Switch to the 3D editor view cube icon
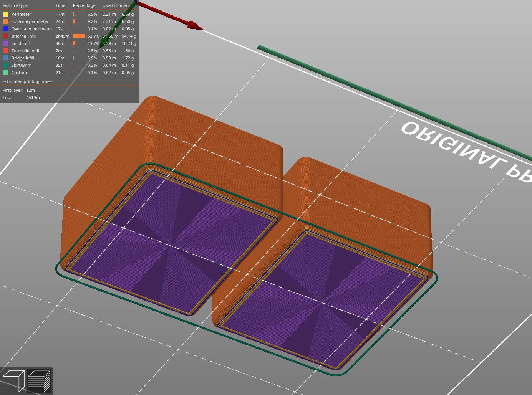The height and width of the screenshot is (395, 532). (x=14, y=381)
